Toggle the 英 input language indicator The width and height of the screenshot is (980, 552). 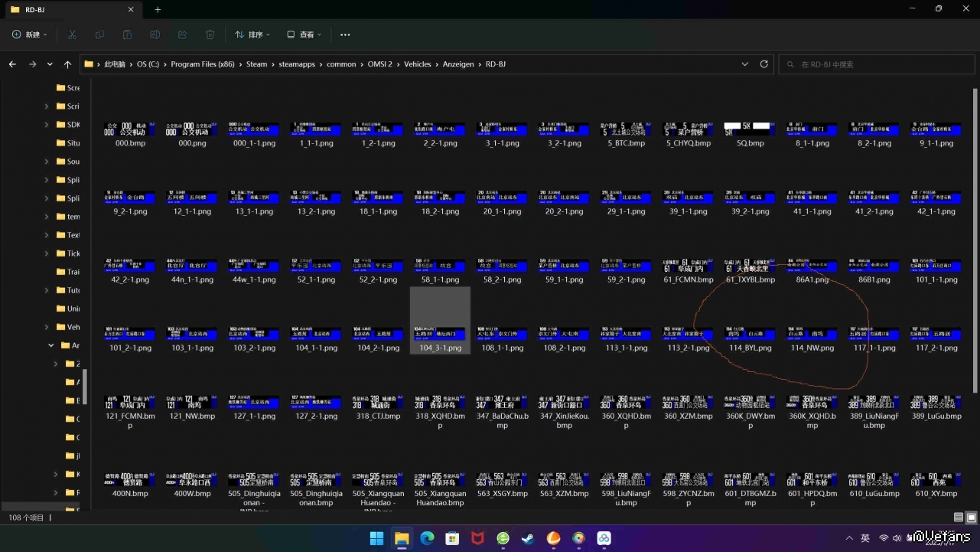coord(865,538)
